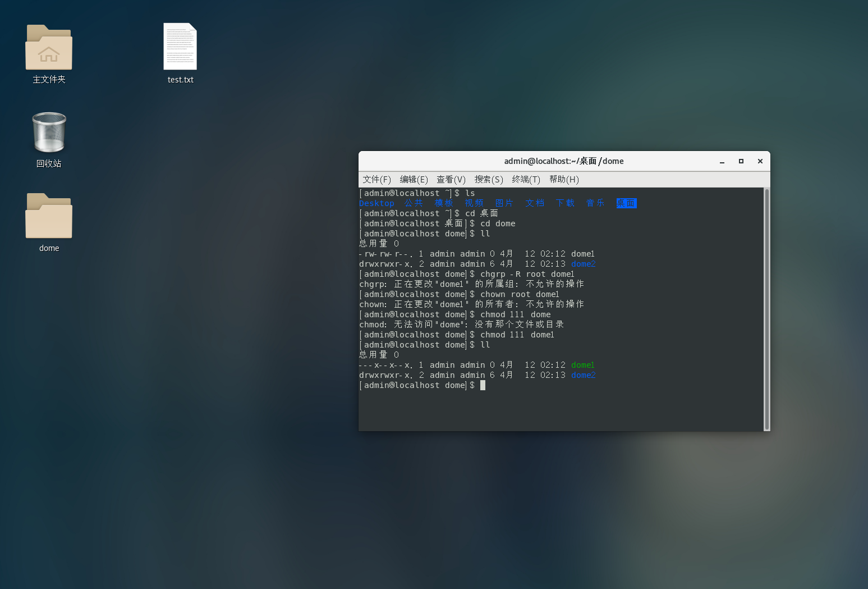Open the 文件(F) menu in the terminal
The width and height of the screenshot is (868, 589).
point(376,179)
